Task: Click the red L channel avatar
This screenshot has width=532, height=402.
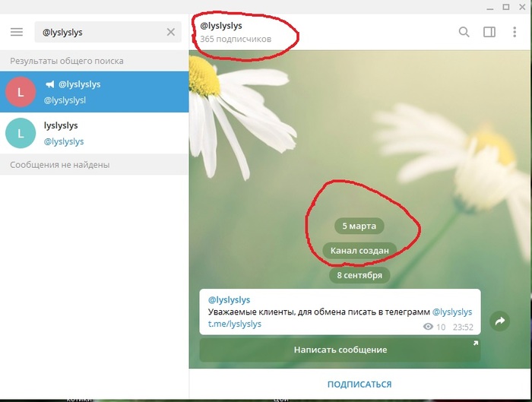Action: click(21, 92)
